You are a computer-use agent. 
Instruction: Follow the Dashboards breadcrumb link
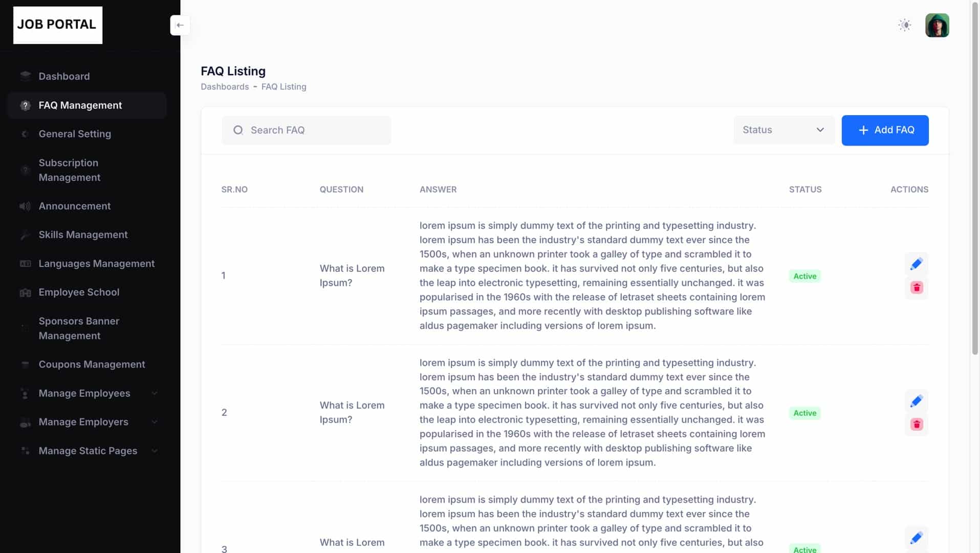coord(225,87)
